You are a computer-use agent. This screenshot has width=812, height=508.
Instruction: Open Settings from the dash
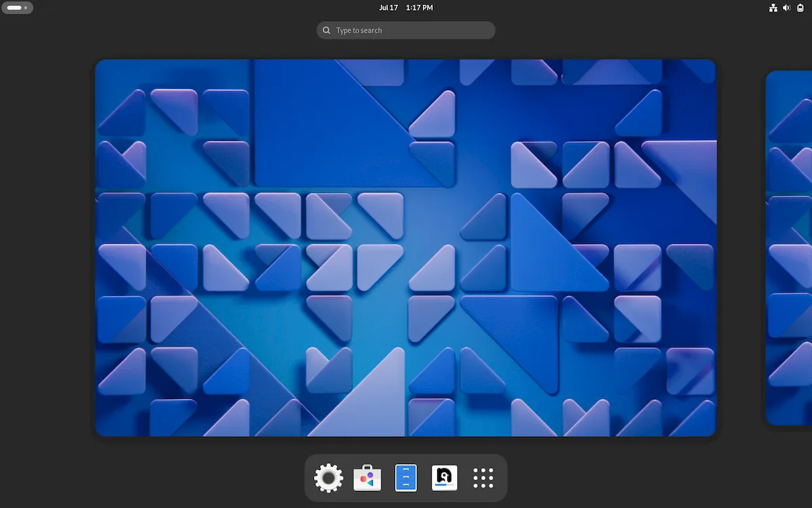pyautogui.click(x=328, y=478)
